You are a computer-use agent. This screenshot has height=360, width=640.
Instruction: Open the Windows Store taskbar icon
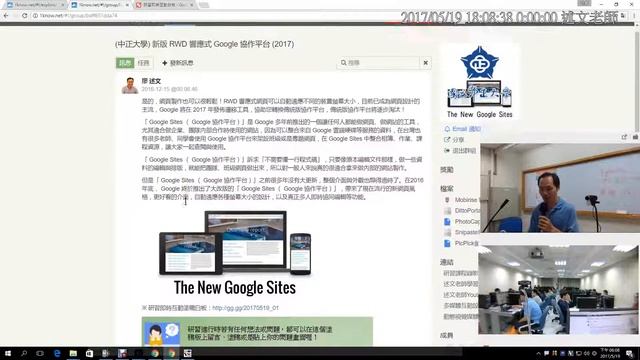tap(89, 353)
